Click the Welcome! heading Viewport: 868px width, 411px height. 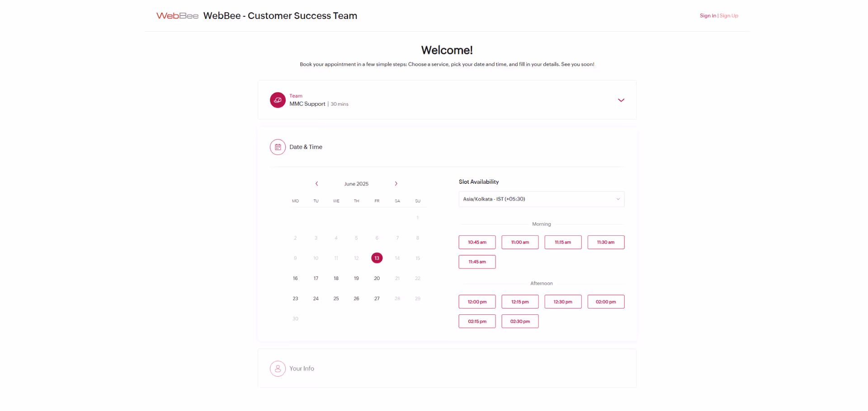pyautogui.click(x=447, y=50)
